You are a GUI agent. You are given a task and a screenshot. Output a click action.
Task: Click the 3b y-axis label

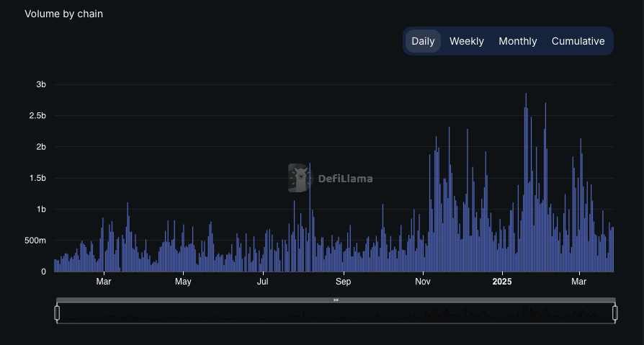(41, 84)
